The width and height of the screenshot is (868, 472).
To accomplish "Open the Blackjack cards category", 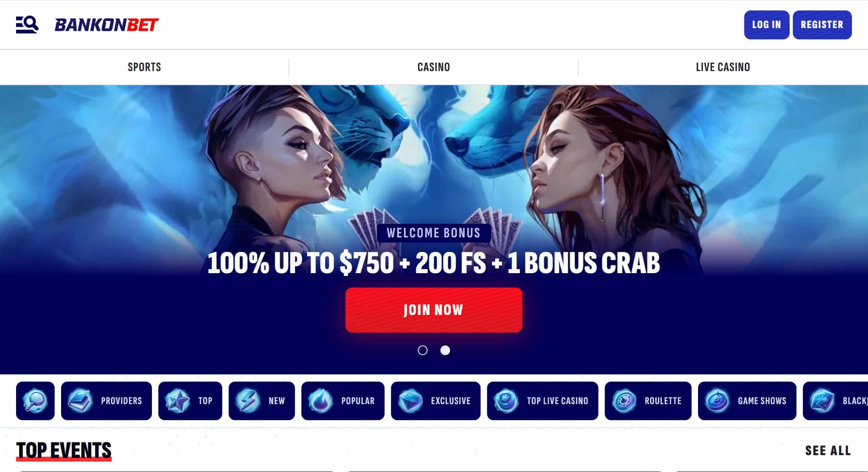I will [835, 400].
